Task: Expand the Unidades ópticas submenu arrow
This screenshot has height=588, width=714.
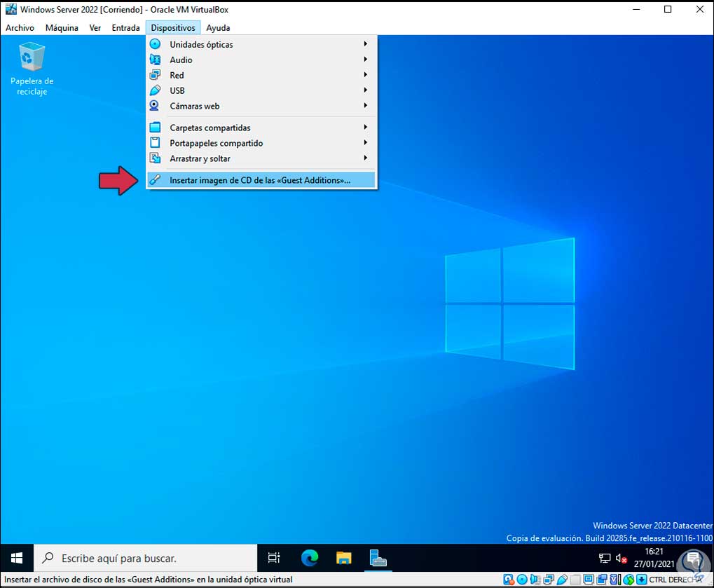Action: tap(365, 43)
